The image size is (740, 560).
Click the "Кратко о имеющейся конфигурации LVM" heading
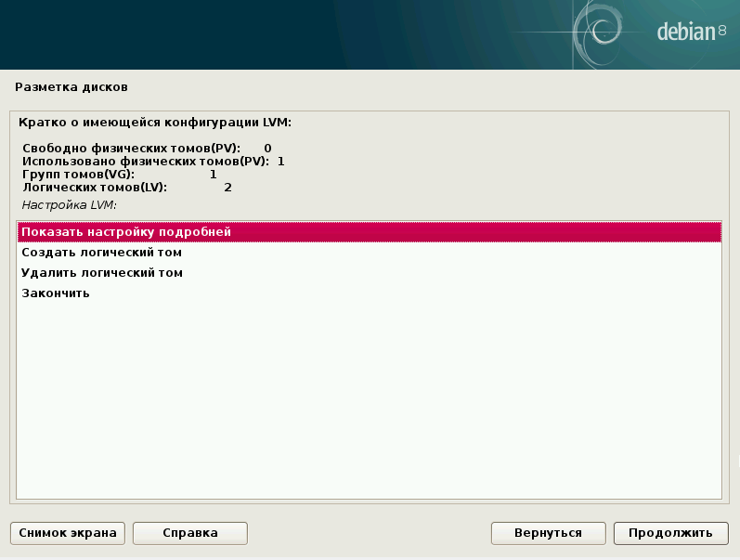tap(155, 122)
